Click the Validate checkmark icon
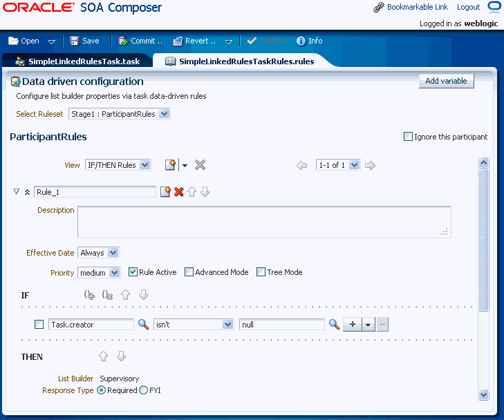Viewport: 504px width, 420px height. (252, 41)
